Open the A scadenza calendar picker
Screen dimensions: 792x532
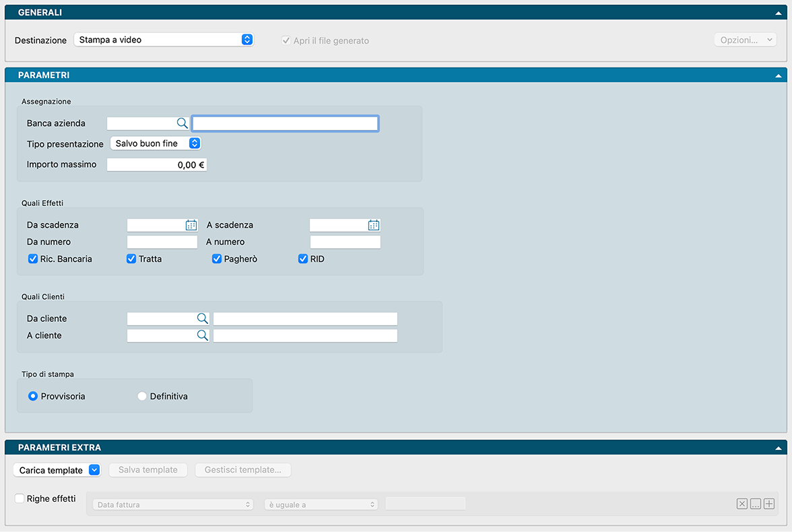(x=374, y=226)
